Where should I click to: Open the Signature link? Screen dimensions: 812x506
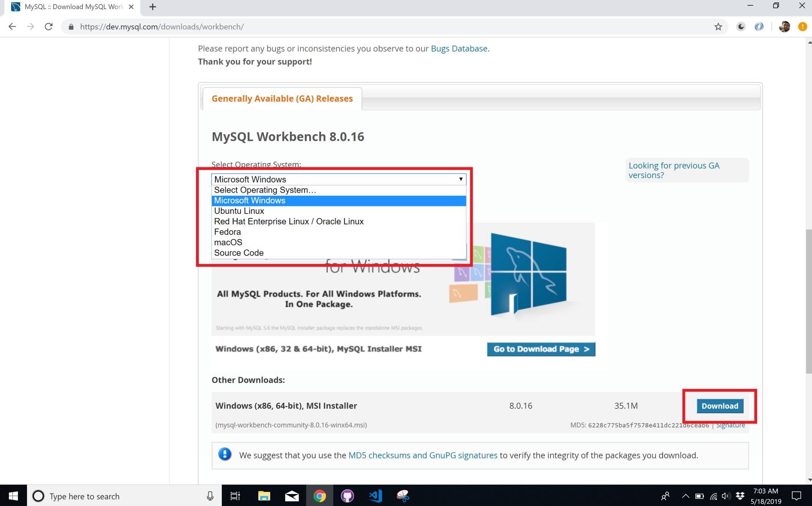point(730,425)
